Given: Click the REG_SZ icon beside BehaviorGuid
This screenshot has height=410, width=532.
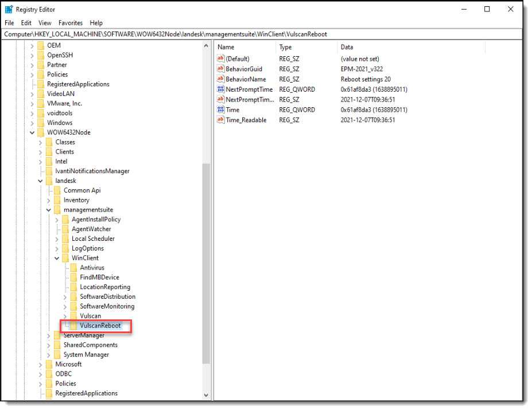Looking at the screenshot, I should [220, 69].
